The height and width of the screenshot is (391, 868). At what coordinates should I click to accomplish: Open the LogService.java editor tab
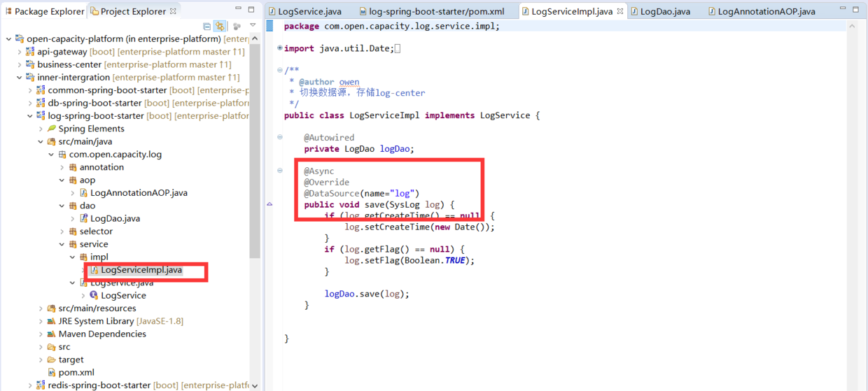305,11
